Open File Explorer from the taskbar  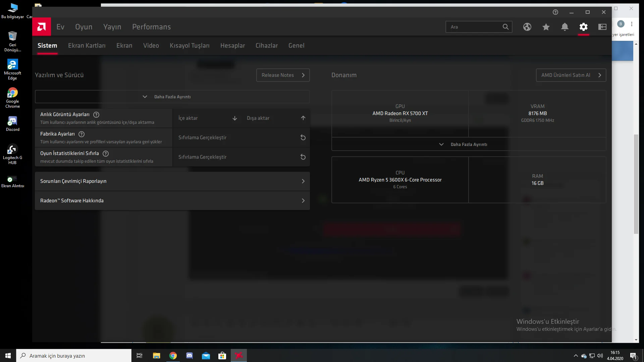click(x=157, y=356)
